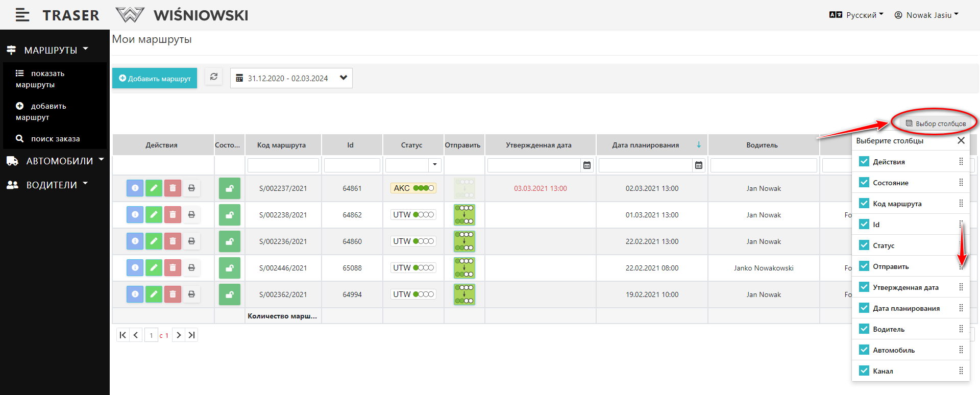The height and width of the screenshot is (395, 980).
Task: Expand the Статус filter dropdown
Action: pyautogui.click(x=435, y=165)
